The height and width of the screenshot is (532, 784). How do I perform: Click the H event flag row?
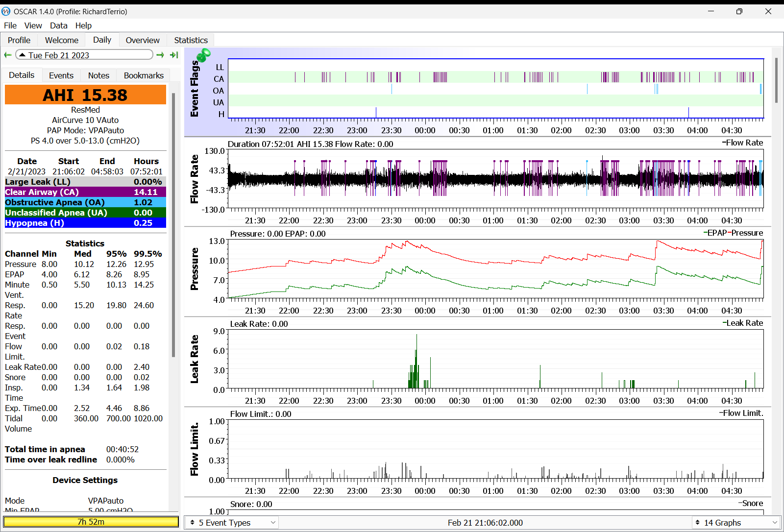pyautogui.click(x=496, y=113)
